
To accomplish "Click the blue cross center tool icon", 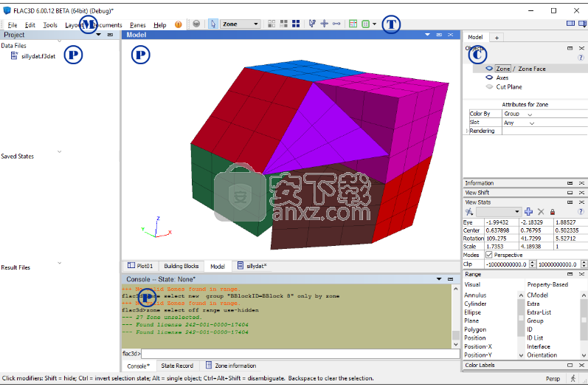I will [x=324, y=24].
